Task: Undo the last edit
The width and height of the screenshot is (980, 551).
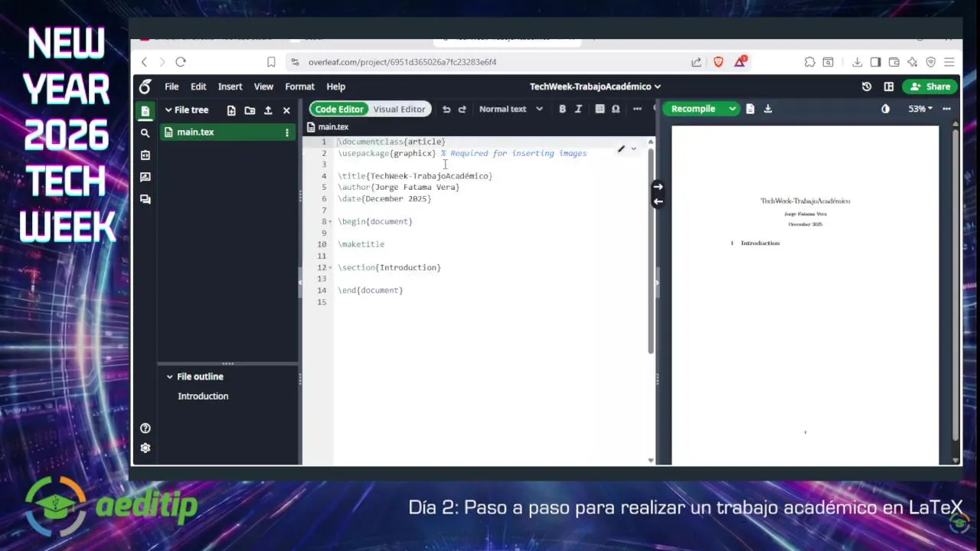Action: 446,109
